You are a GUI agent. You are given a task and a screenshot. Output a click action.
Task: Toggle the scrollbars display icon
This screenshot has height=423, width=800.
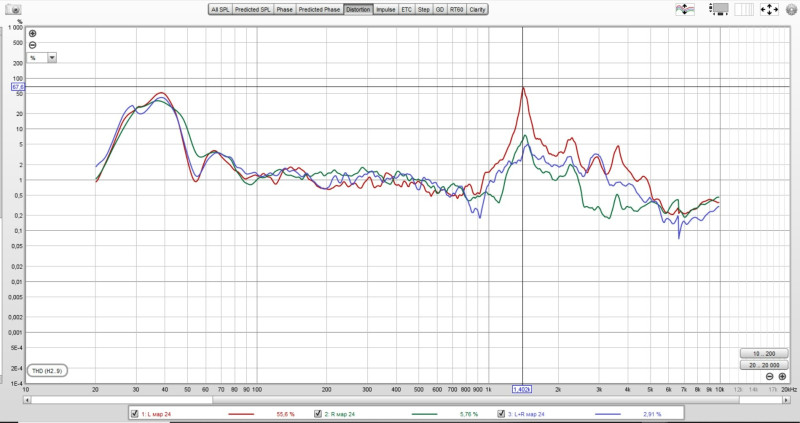(719, 9)
